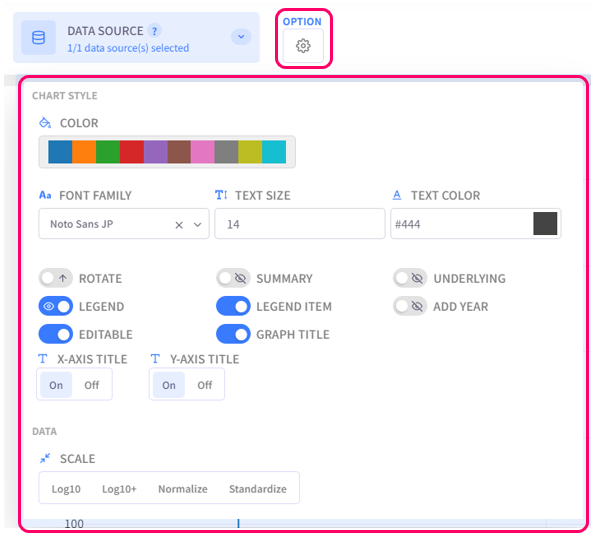Click the Text Color underlined A icon
This screenshot has height=541, width=602.
click(397, 195)
